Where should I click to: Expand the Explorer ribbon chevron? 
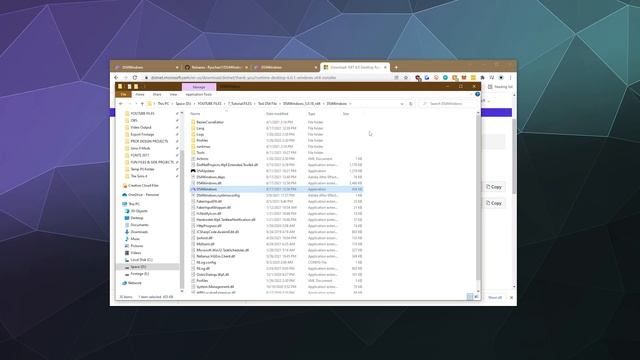[x=471, y=94]
